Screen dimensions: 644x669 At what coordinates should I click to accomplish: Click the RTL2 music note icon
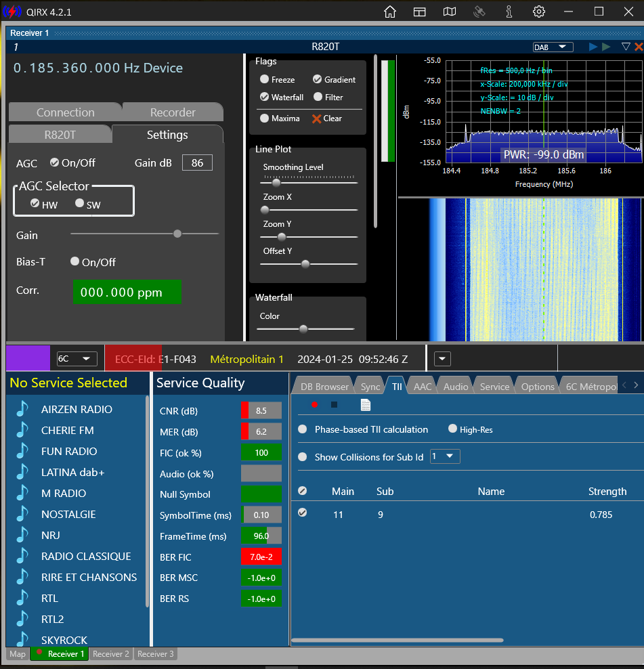click(x=22, y=619)
